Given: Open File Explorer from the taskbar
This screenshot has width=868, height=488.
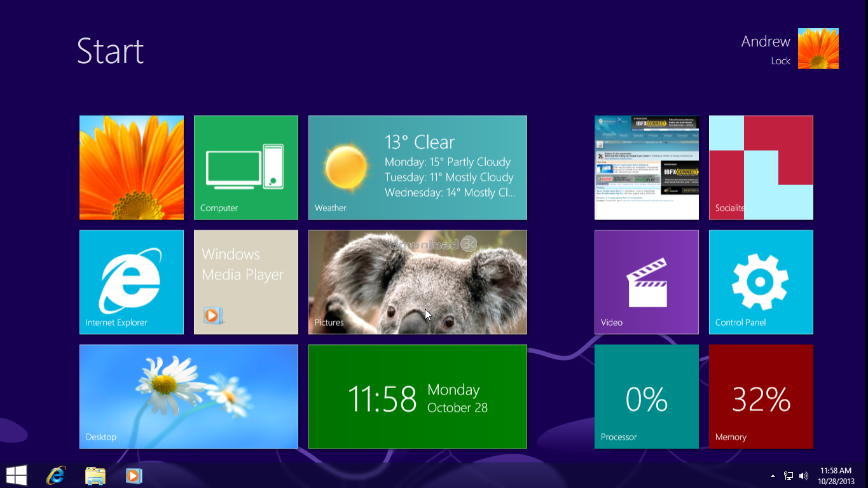Looking at the screenshot, I should [95, 475].
